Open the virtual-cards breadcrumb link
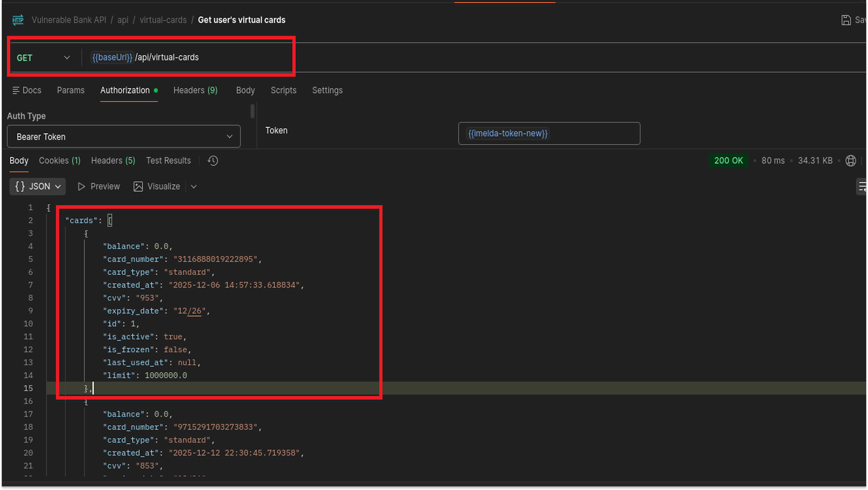The width and height of the screenshot is (868, 490). (163, 20)
